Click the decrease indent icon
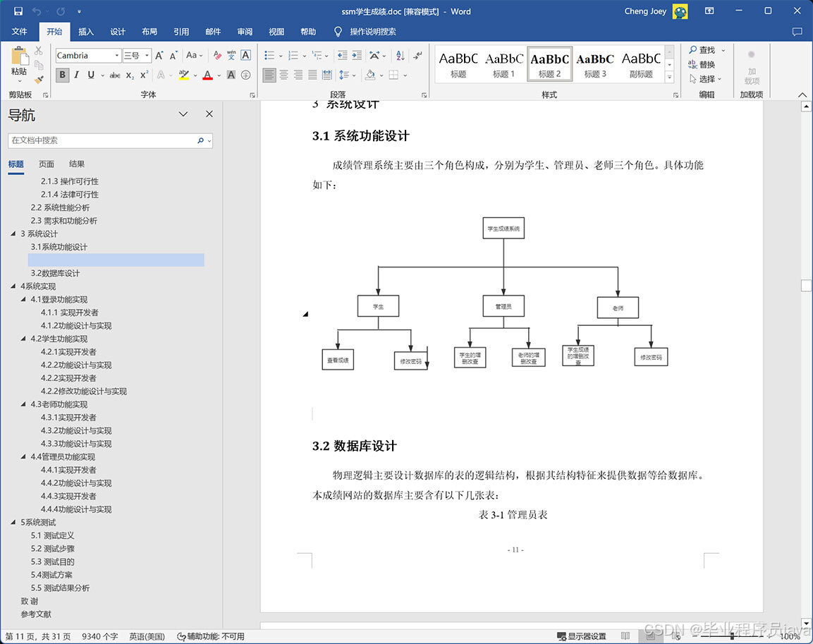 coord(342,56)
